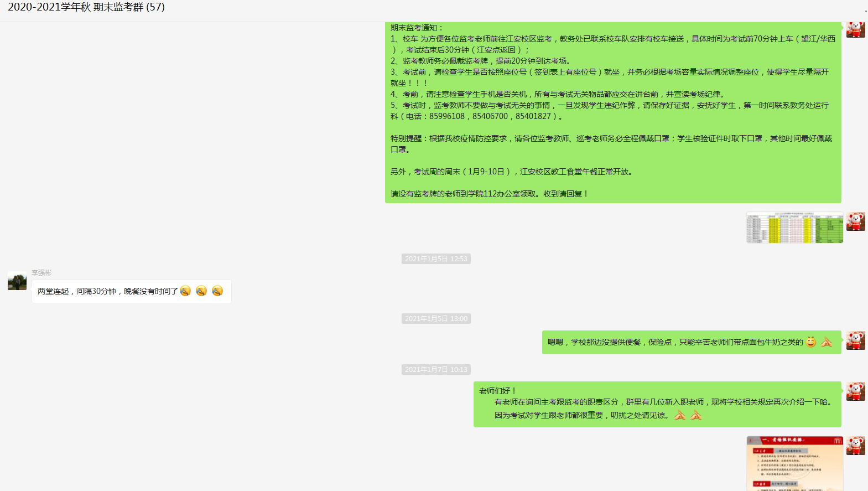
Task: Click first crying-laugh emoji in 李强彬's message
Action: click(185, 291)
